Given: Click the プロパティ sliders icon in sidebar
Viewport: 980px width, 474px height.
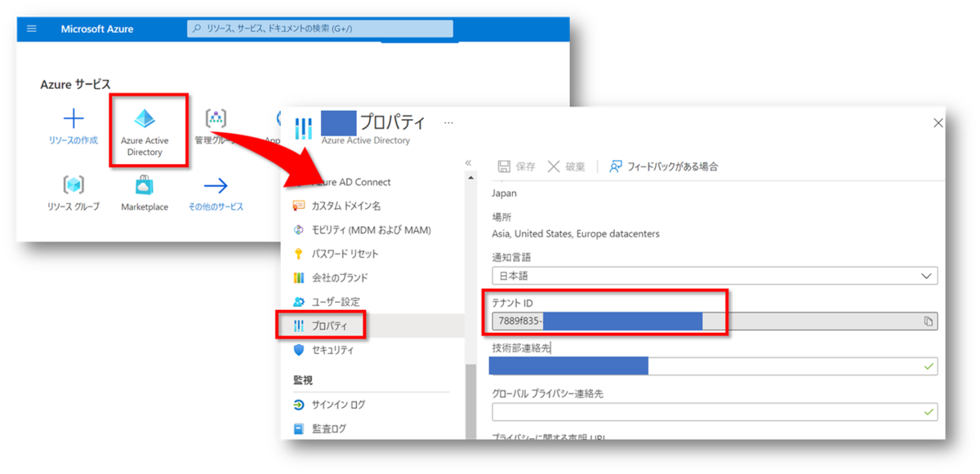Looking at the screenshot, I should (298, 326).
